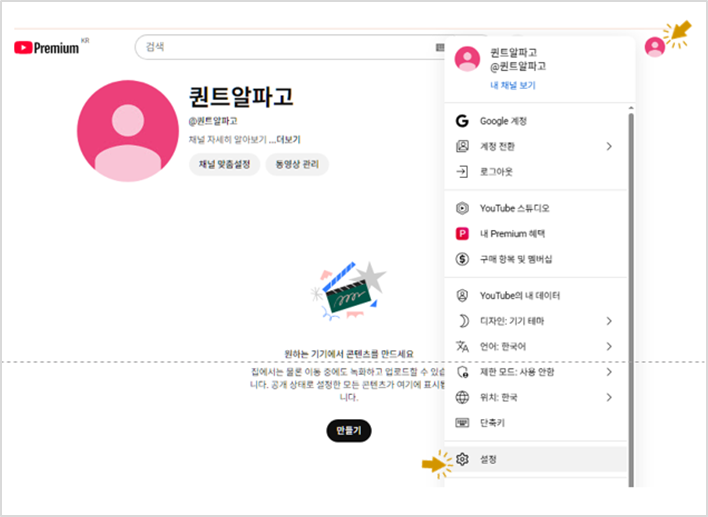Click the 원하는 기기에서 콘텐츠를 만드세요 text
This screenshot has width=708, height=517.
tap(349, 354)
